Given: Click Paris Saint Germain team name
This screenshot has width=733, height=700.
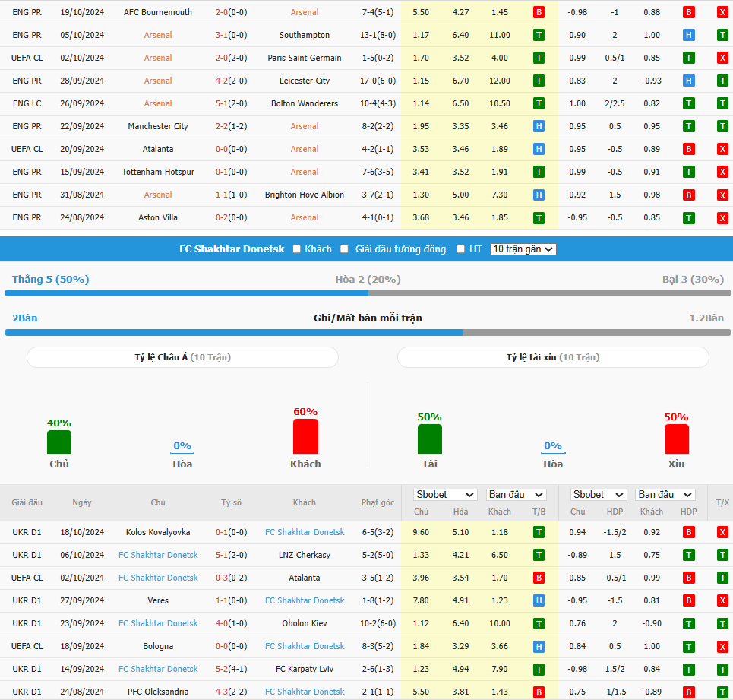Looking at the screenshot, I should coord(305,58).
